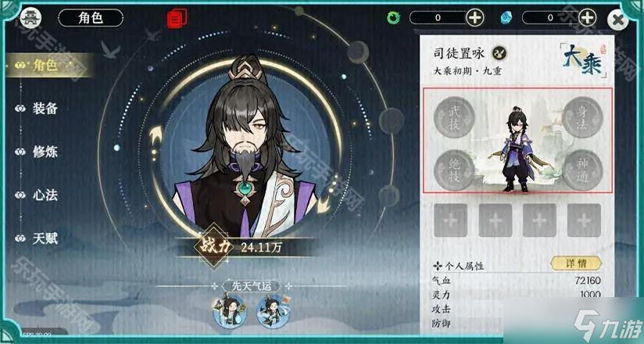The height and width of the screenshot is (344, 644).
Task: Select the 身法 skill slot
Action: point(582,117)
